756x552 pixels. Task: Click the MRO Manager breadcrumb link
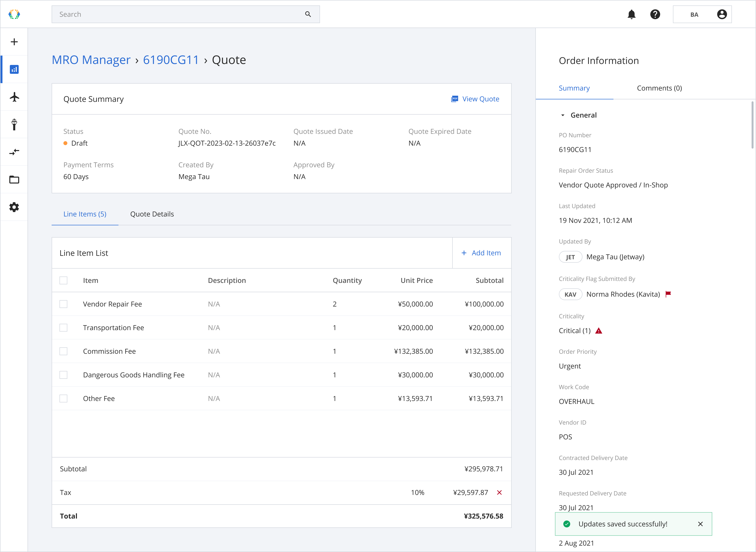pos(91,60)
